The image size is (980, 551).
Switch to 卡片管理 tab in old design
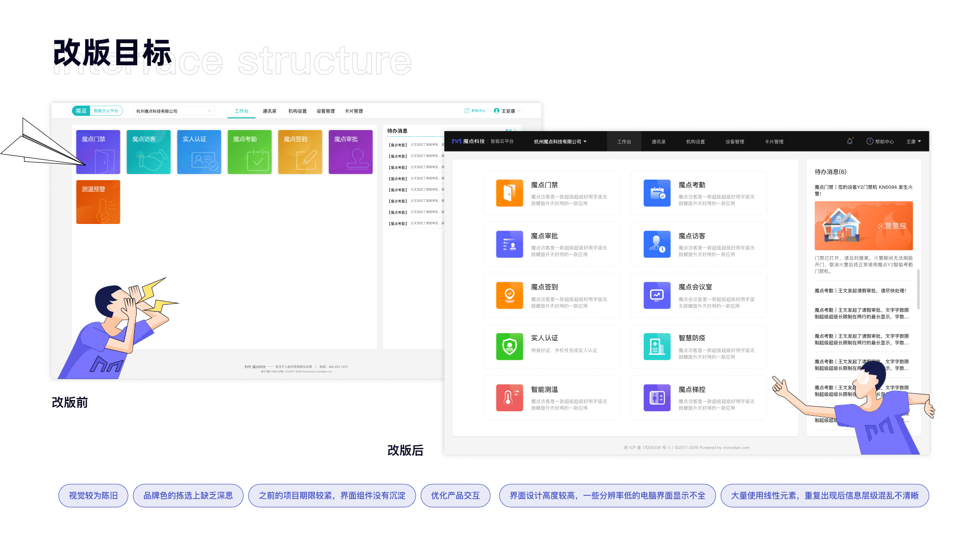pyautogui.click(x=354, y=111)
